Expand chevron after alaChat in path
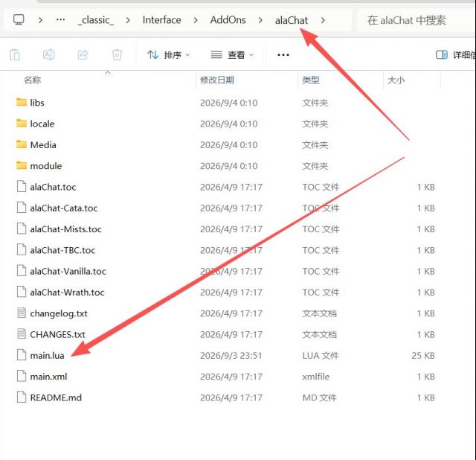 (323, 20)
